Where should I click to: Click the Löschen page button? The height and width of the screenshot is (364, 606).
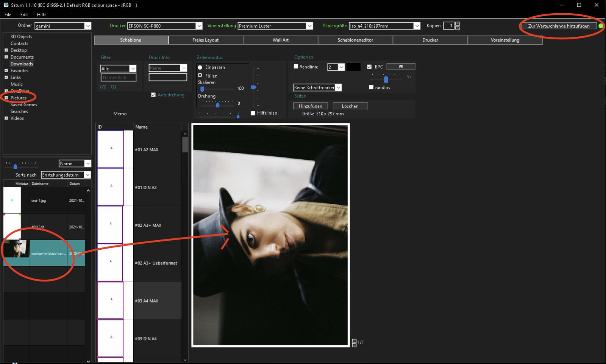(x=350, y=106)
